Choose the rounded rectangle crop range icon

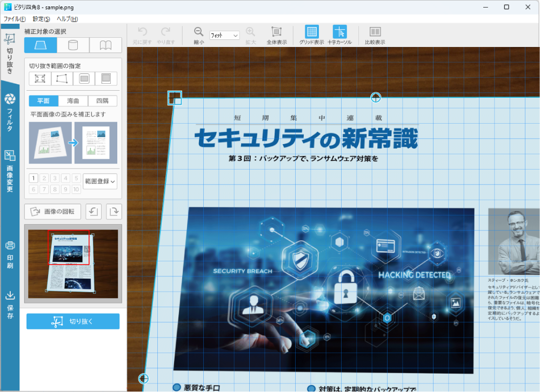tap(84, 78)
